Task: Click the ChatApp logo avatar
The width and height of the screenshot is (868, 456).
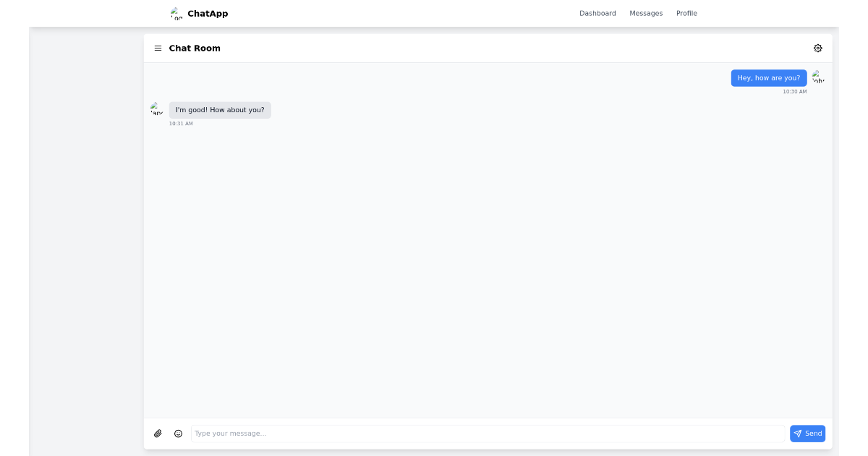Action: pyautogui.click(x=175, y=13)
